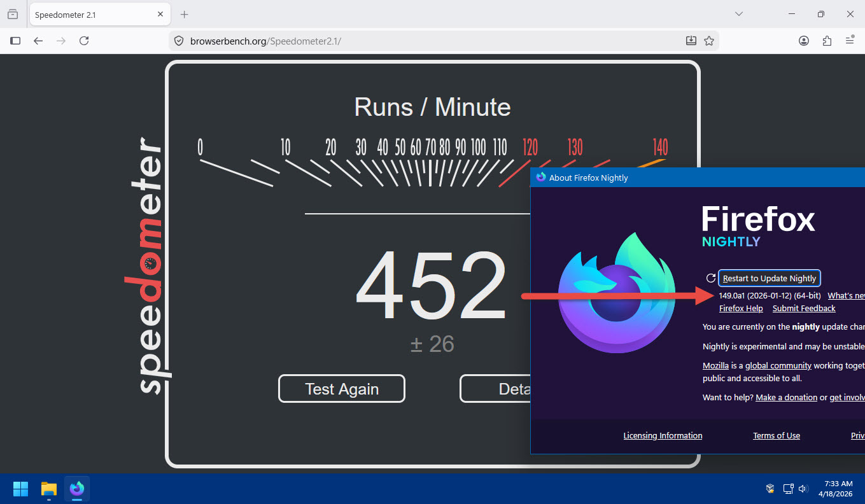865x504 pixels.
Task: Reload the Speedometer page
Action: tap(84, 41)
